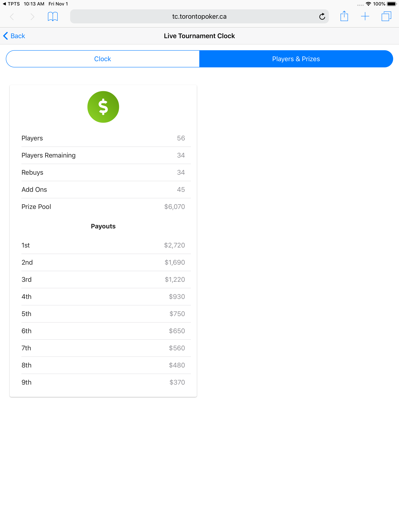Tap the 1st place payout $2,720
Screen dimensions: 399x532
point(175,245)
